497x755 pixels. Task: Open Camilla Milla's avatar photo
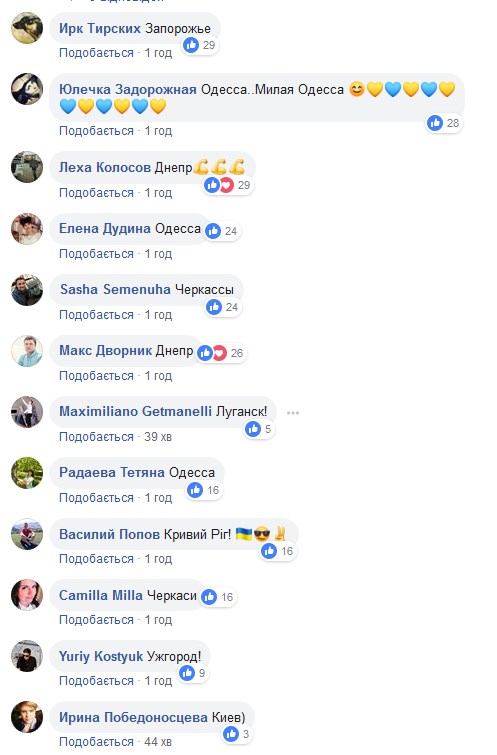click(27, 595)
